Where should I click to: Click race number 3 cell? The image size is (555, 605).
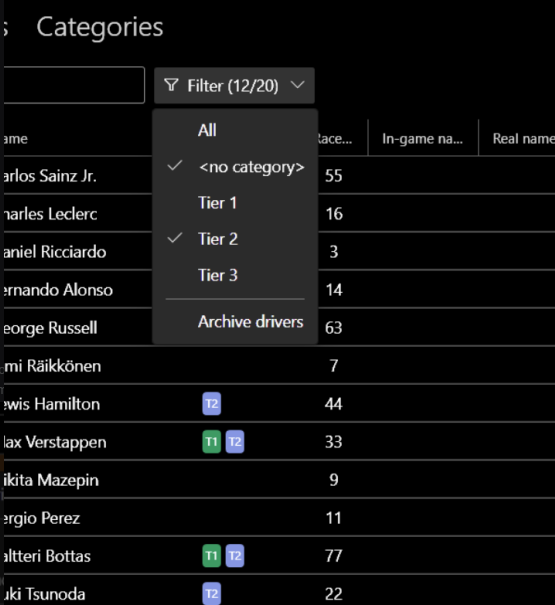click(334, 252)
